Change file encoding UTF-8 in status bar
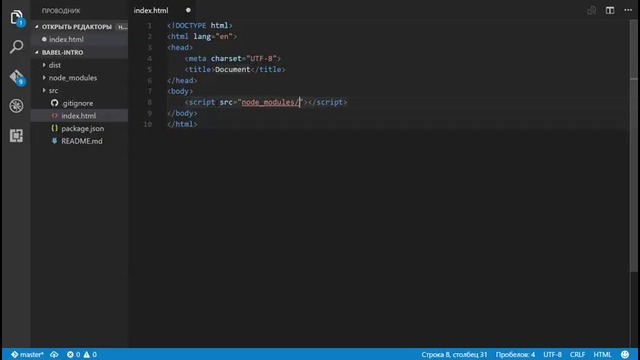 pyautogui.click(x=552, y=354)
